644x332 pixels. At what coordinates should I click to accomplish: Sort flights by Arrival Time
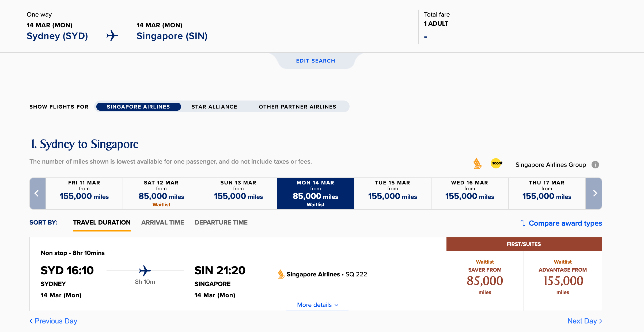pyautogui.click(x=162, y=222)
